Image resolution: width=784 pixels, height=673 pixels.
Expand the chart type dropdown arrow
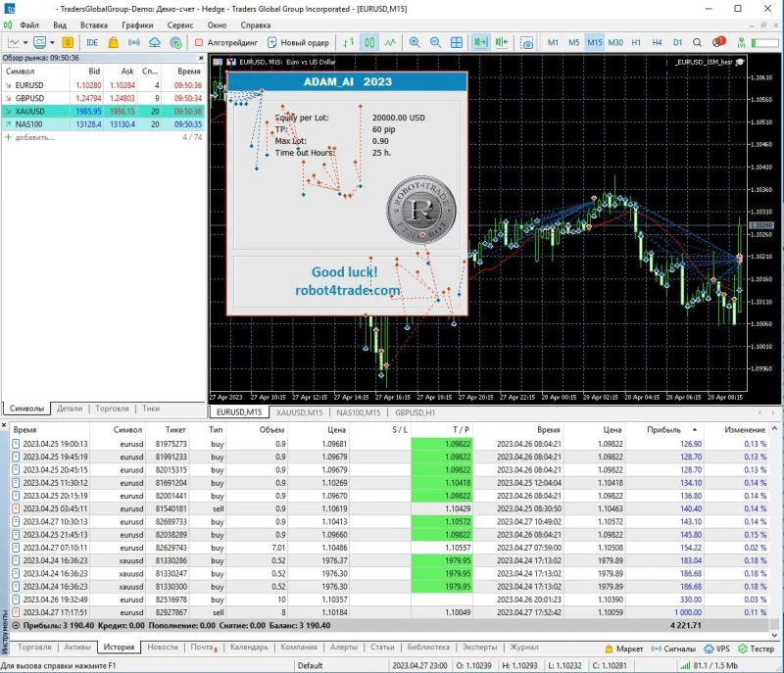tap(26, 42)
